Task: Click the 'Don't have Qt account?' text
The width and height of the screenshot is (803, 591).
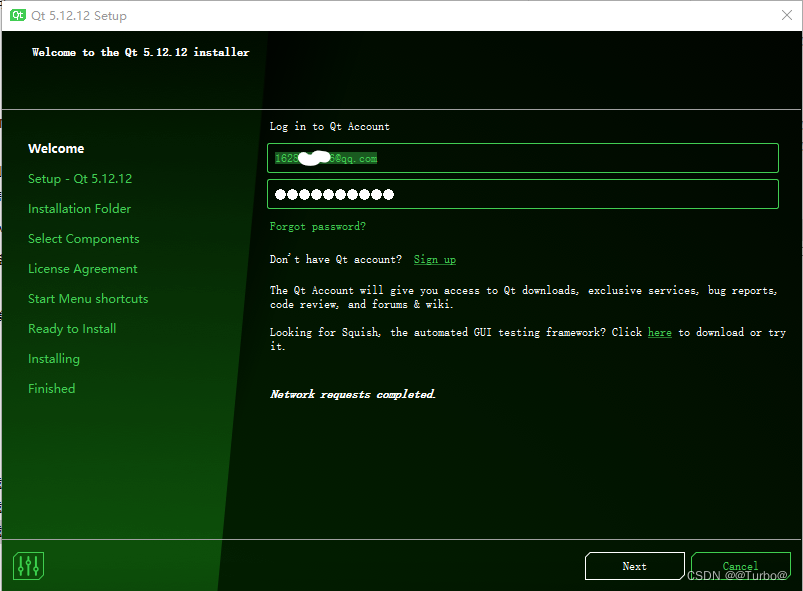Action: (336, 259)
